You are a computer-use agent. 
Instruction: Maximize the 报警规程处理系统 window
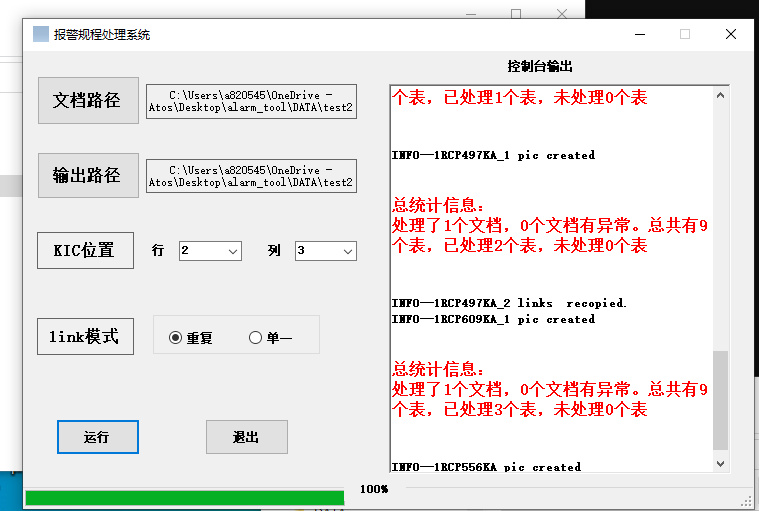pyautogui.click(x=685, y=34)
